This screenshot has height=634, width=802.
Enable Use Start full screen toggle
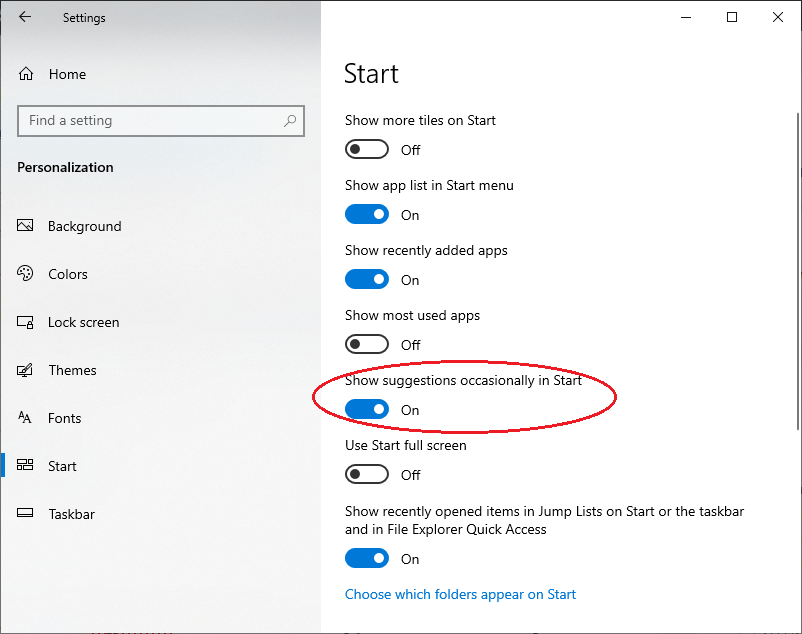(x=367, y=475)
